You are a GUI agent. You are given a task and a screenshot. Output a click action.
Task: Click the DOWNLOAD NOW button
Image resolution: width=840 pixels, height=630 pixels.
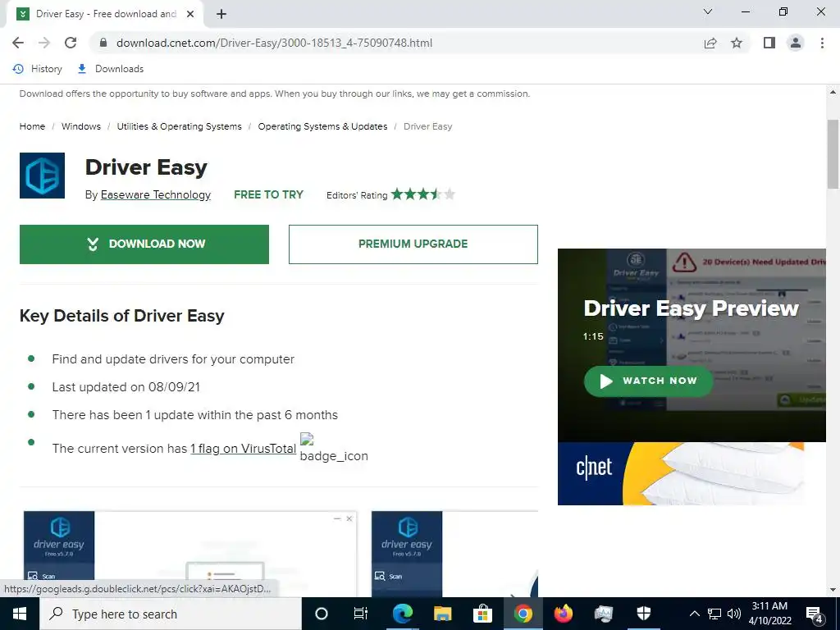click(x=144, y=244)
